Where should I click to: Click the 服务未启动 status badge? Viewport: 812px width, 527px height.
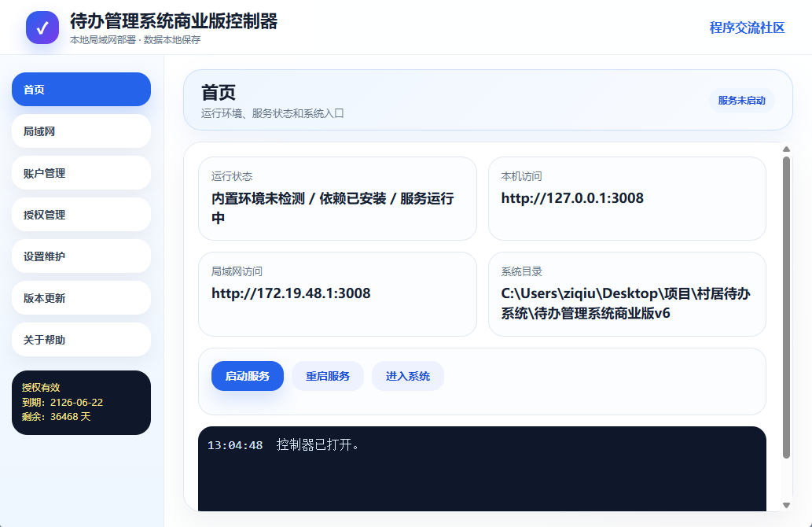pyautogui.click(x=741, y=100)
